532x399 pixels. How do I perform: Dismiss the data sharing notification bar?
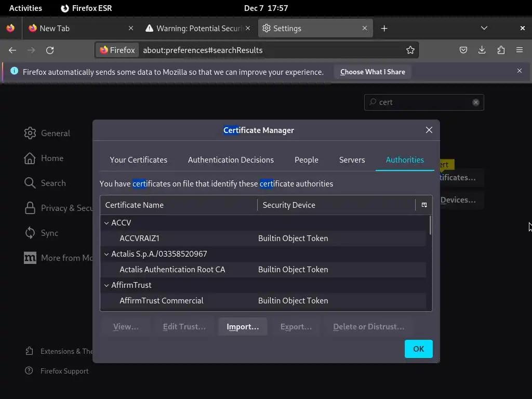coord(520,71)
